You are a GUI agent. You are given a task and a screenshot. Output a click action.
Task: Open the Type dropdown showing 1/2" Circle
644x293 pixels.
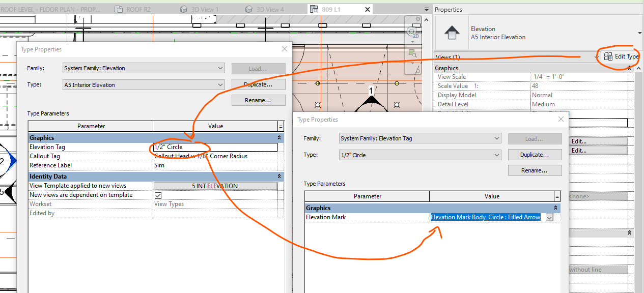tap(497, 154)
